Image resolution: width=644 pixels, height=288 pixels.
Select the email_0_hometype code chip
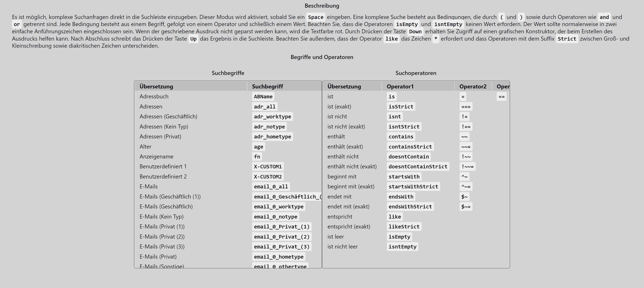(278, 257)
